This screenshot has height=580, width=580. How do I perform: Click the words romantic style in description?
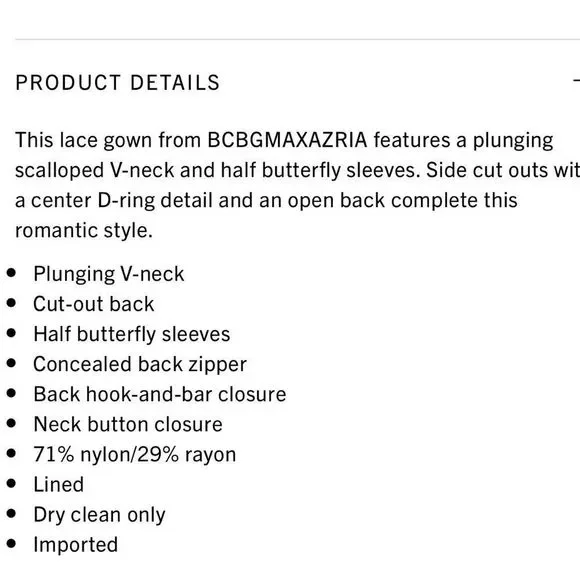tap(84, 230)
